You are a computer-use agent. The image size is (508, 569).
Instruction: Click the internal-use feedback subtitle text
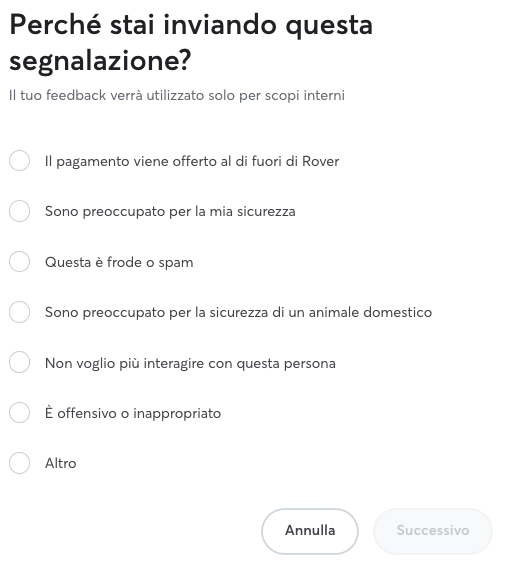coord(177,95)
